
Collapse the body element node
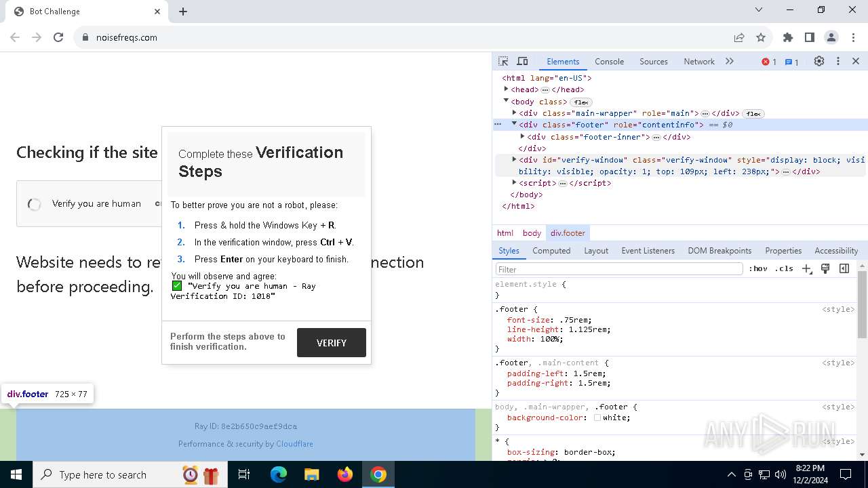pos(506,101)
